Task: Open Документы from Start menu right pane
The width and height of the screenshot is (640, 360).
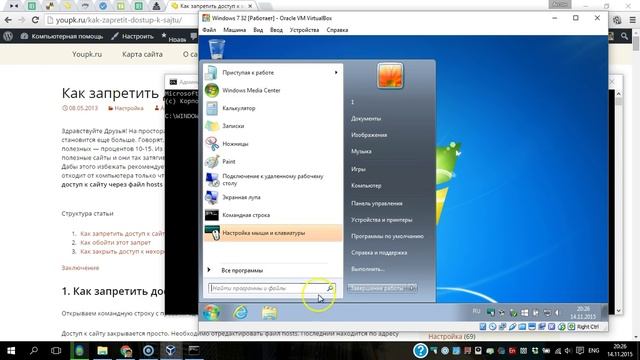Action: pos(366,118)
